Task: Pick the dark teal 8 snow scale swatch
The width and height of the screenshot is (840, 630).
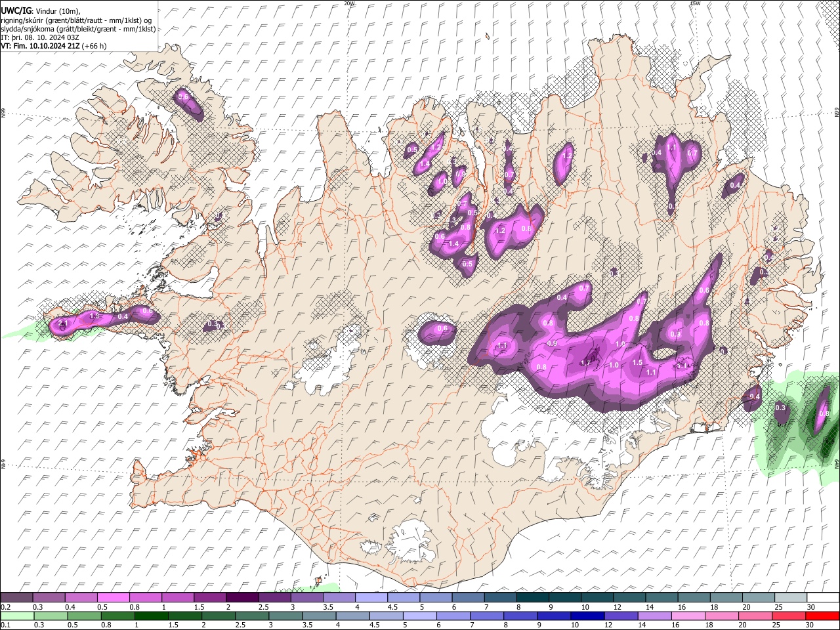Action: [x=532, y=597]
